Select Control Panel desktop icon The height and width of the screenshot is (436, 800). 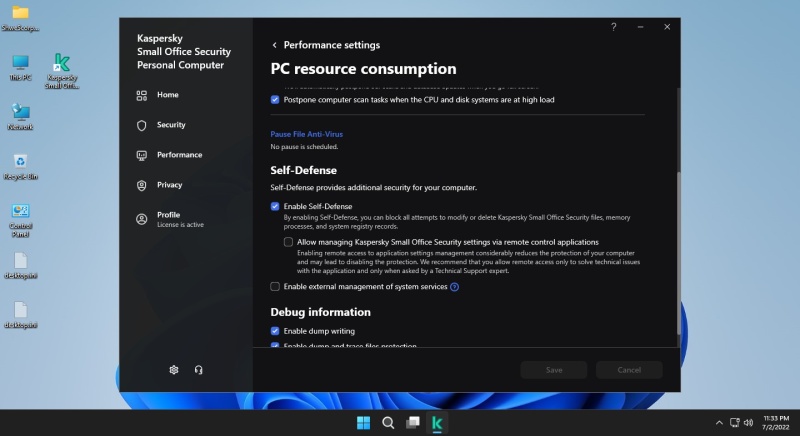click(20, 220)
